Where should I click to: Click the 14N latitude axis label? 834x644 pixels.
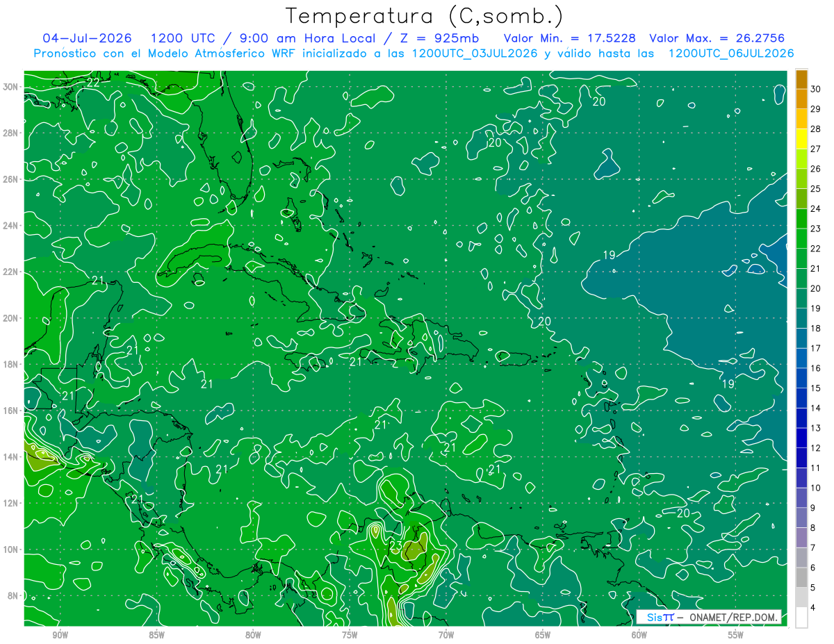point(12,457)
